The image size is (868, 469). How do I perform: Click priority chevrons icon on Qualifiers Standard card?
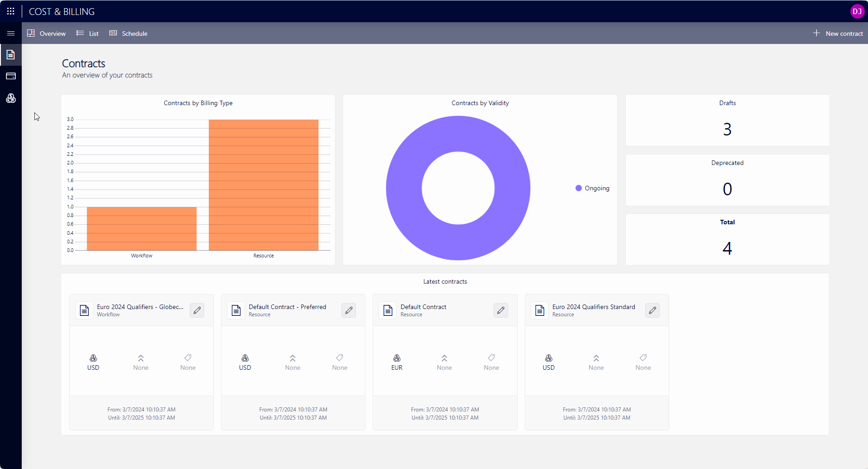[596, 358]
